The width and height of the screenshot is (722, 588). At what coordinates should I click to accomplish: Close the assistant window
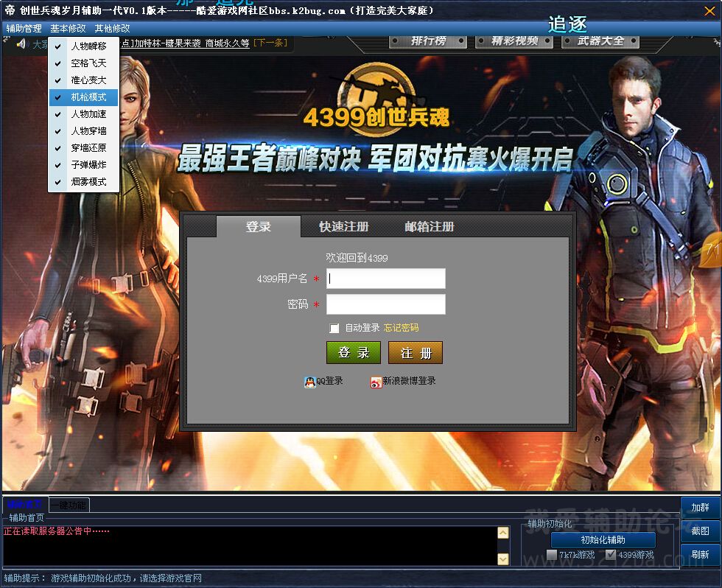(x=709, y=10)
